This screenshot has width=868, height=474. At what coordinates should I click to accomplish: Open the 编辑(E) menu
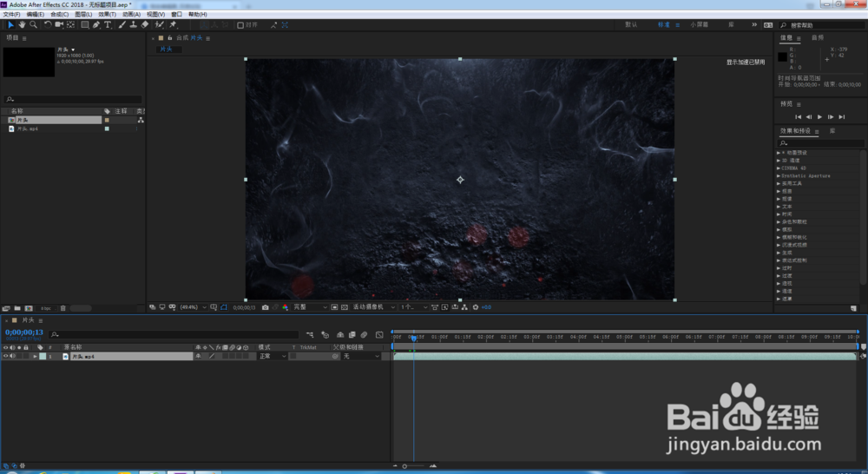pos(35,15)
